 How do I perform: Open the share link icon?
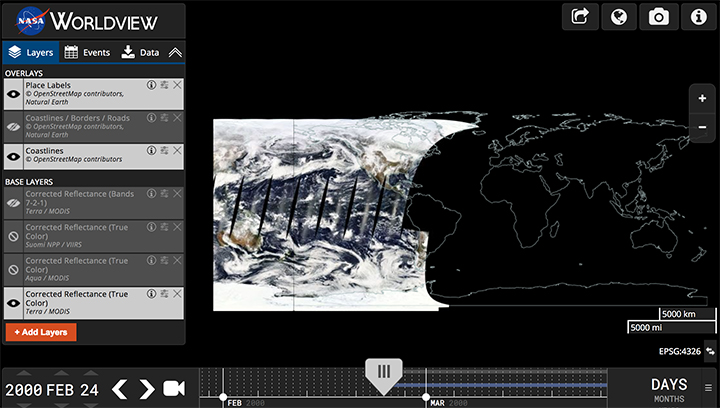(580, 16)
